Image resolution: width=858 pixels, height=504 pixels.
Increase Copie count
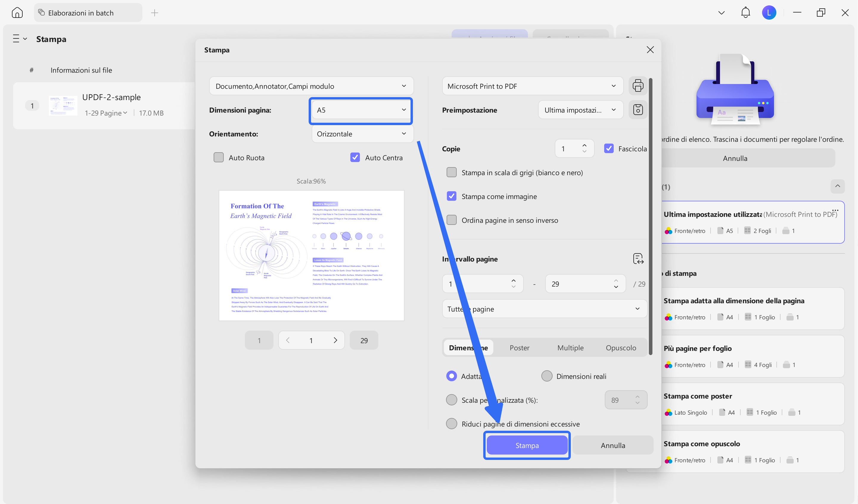click(x=585, y=145)
